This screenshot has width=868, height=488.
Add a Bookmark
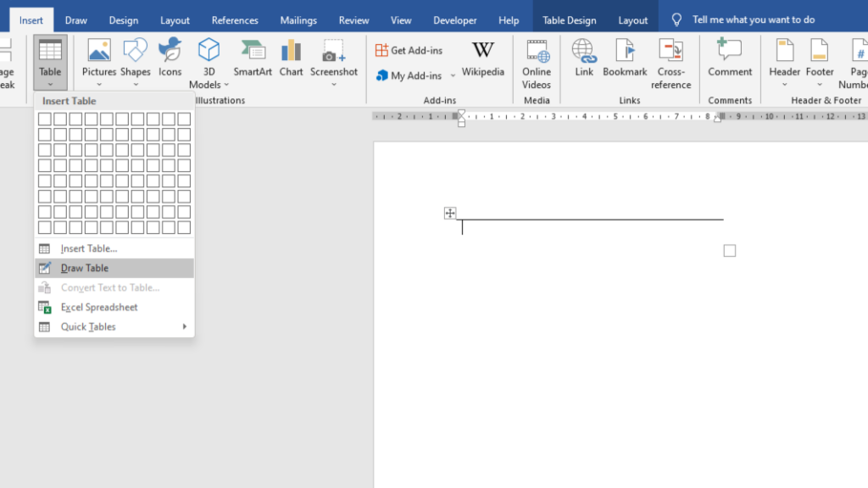pos(625,58)
